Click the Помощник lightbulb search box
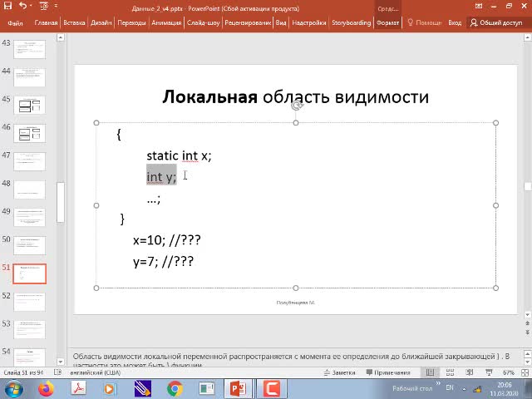532x399 pixels. click(x=425, y=22)
